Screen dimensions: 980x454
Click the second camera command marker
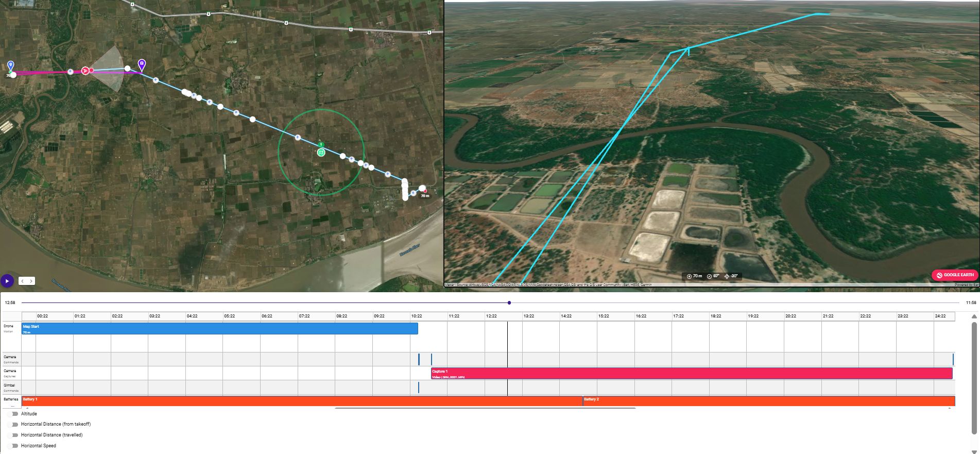432,359
